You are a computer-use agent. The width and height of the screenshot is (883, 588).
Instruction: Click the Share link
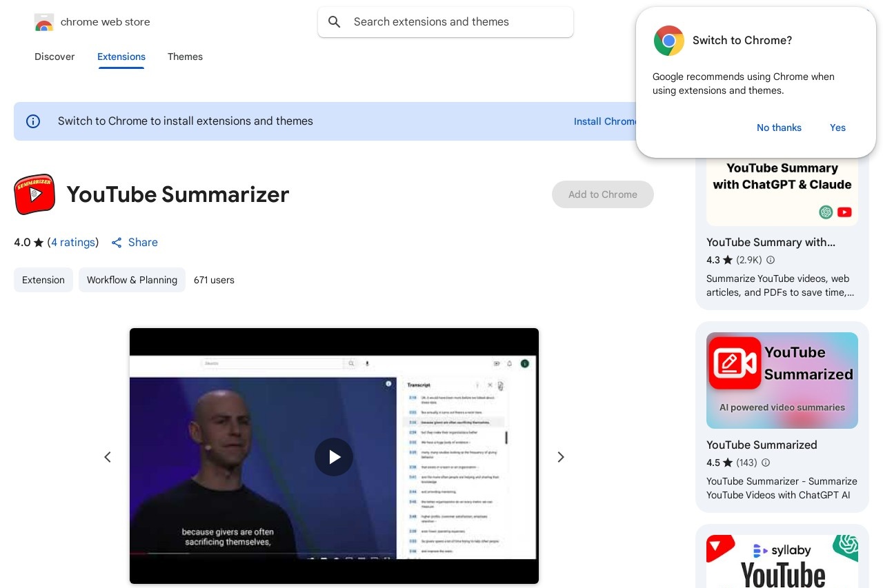coord(143,243)
